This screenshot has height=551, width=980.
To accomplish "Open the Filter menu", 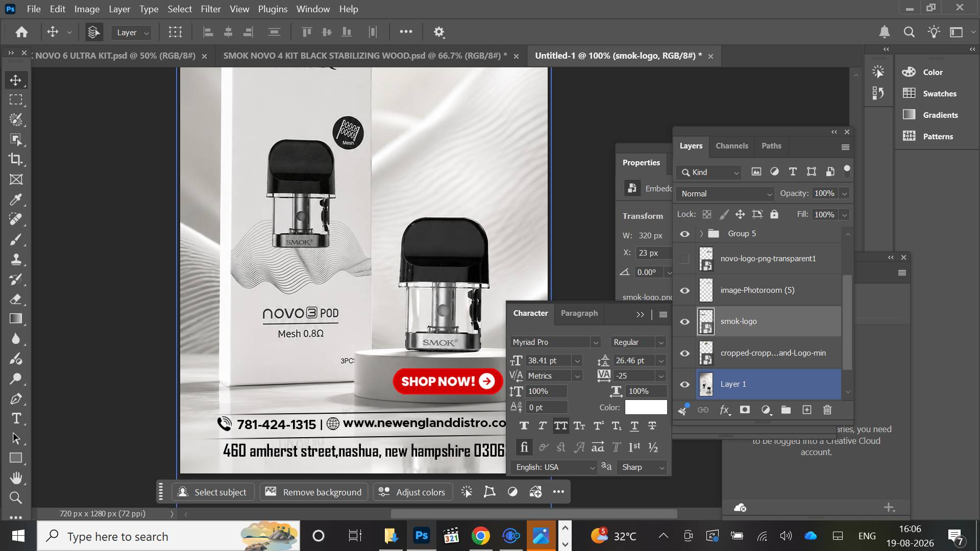I will [210, 9].
